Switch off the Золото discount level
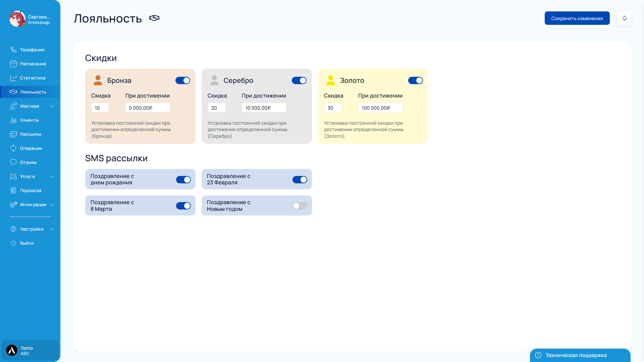This screenshot has width=644, height=362. (415, 80)
